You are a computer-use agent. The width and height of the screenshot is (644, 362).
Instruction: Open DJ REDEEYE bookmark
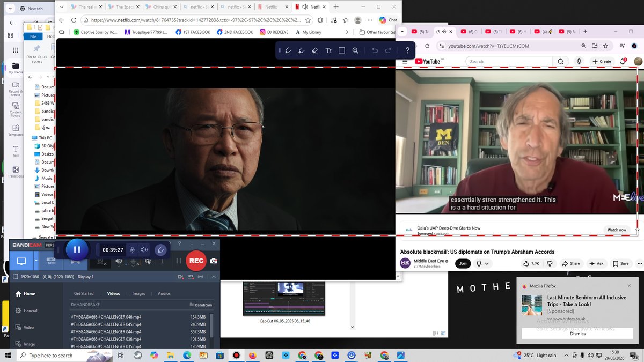(x=274, y=32)
